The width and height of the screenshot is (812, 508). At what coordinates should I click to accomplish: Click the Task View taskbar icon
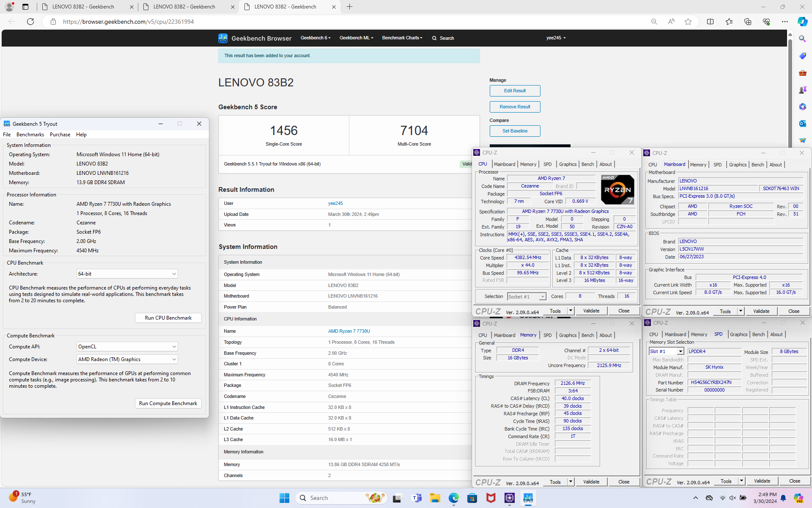397,498
